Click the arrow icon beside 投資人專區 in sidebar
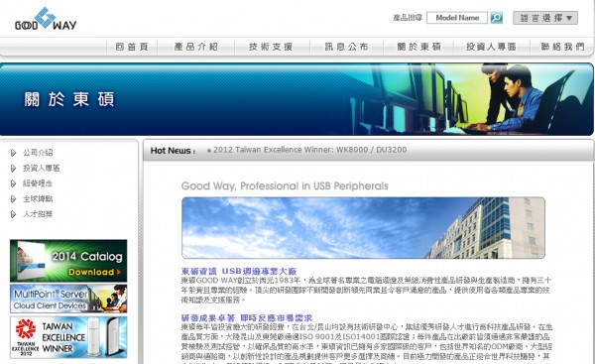 click(x=13, y=169)
